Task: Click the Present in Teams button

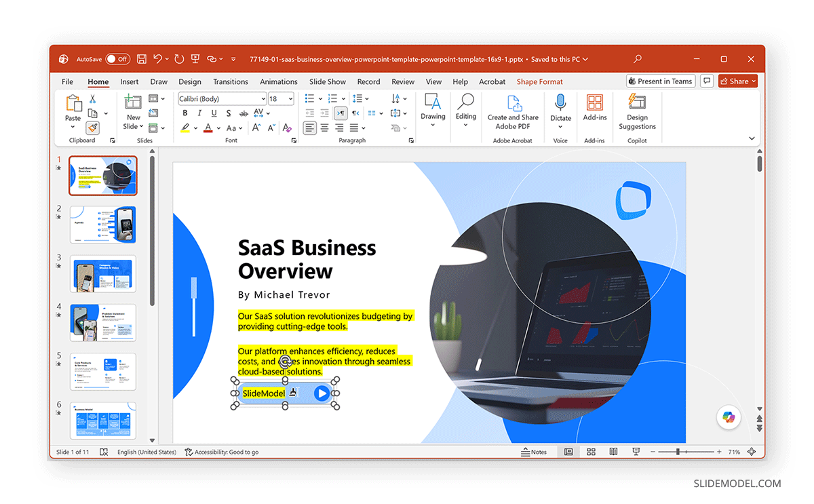Action: click(x=661, y=81)
